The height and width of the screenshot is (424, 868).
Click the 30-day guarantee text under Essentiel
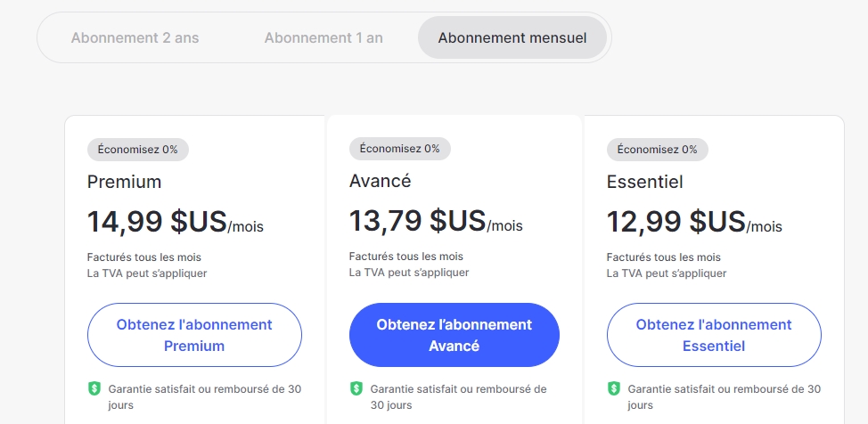pos(724,397)
